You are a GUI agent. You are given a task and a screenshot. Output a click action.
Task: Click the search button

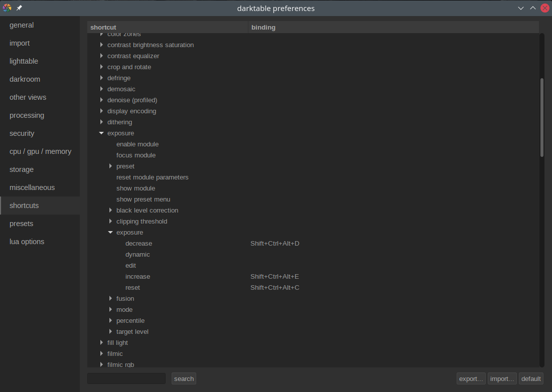[x=184, y=378]
